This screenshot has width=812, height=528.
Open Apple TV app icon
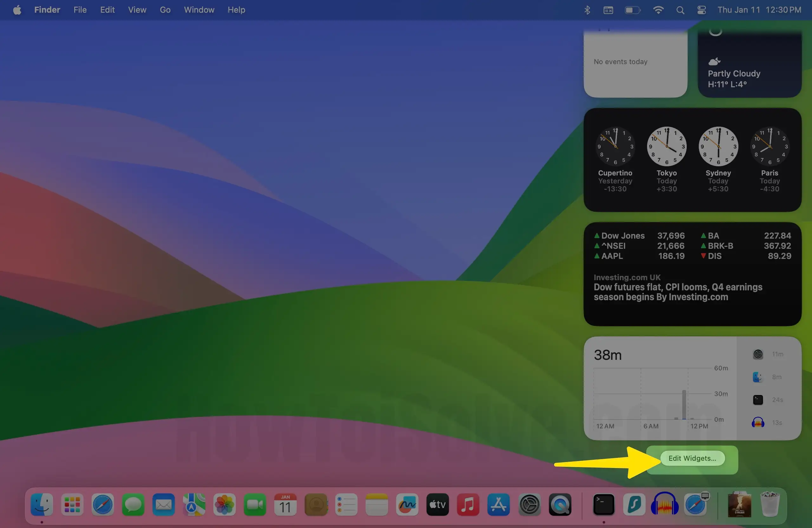(x=437, y=505)
